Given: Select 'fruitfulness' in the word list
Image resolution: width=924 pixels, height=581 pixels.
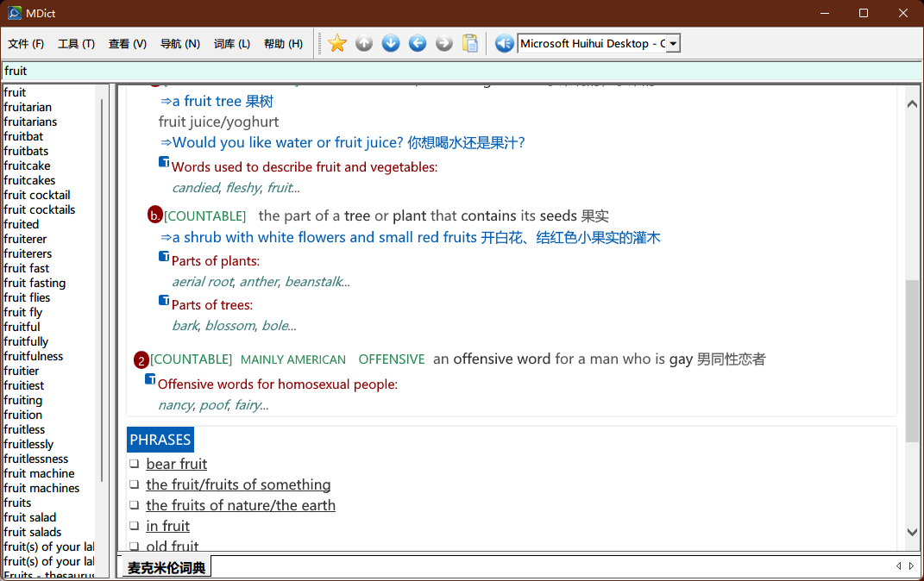Looking at the screenshot, I should point(34,356).
